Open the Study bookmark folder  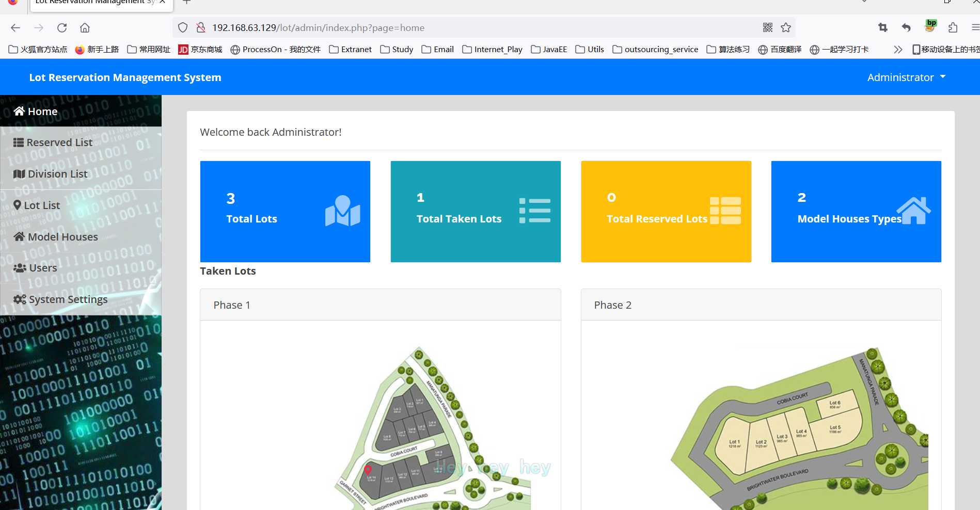point(397,50)
